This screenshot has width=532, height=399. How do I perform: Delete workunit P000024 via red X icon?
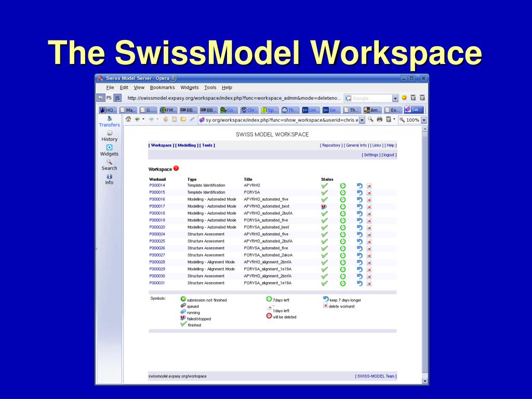click(x=369, y=235)
